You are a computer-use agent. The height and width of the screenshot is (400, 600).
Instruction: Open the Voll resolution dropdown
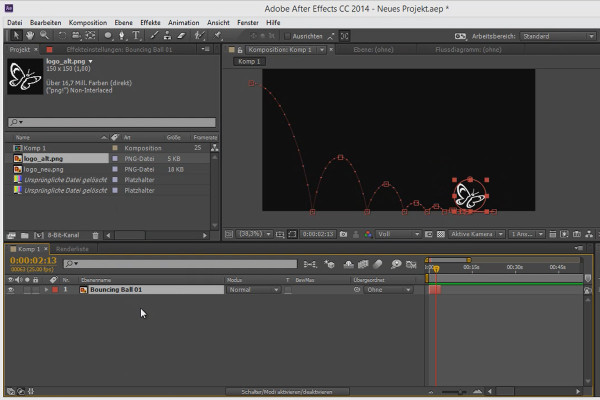pyautogui.click(x=398, y=234)
